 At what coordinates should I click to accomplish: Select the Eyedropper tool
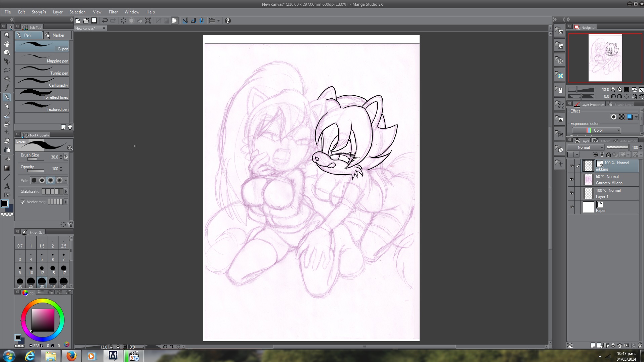7,88
